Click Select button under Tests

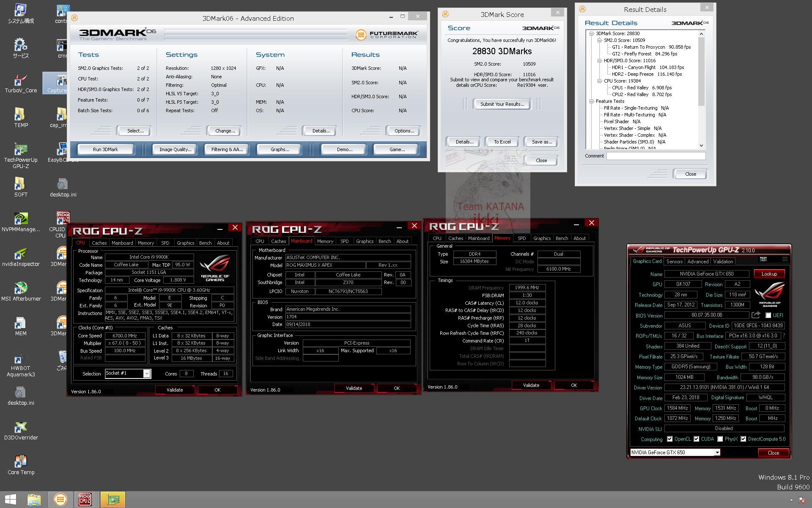click(135, 131)
